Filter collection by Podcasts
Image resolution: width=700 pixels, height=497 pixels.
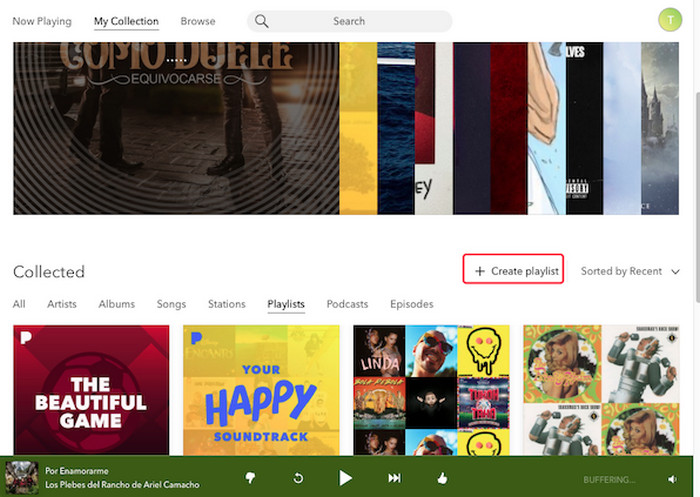tap(347, 304)
